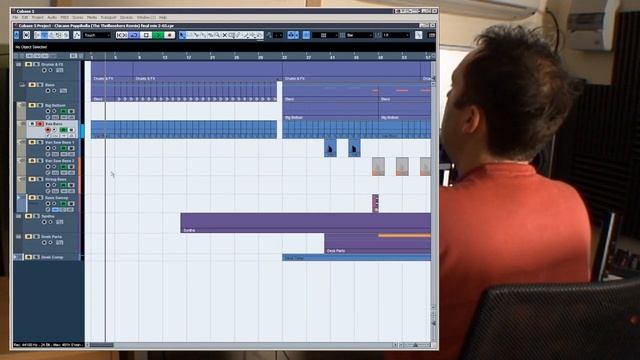Collapse the Drums & FX folder
The image size is (640, 360).
tap(18, 64)
